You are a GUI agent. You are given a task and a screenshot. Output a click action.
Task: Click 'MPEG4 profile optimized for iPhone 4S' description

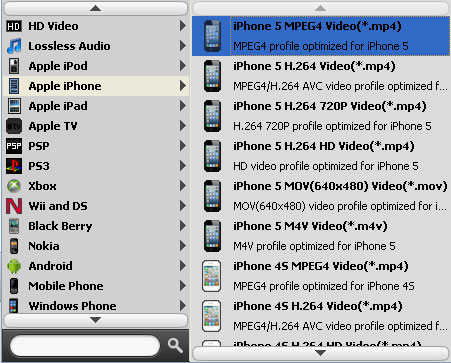click(324, 286)
